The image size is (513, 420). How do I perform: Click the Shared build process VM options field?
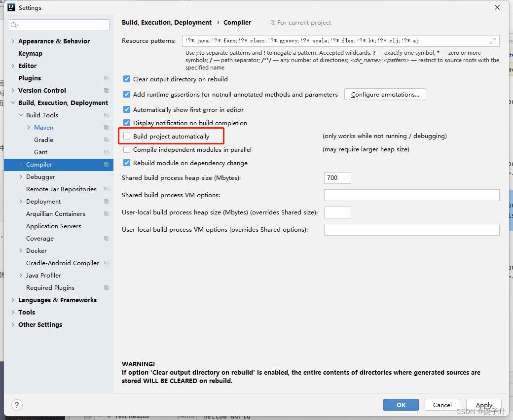411,195
